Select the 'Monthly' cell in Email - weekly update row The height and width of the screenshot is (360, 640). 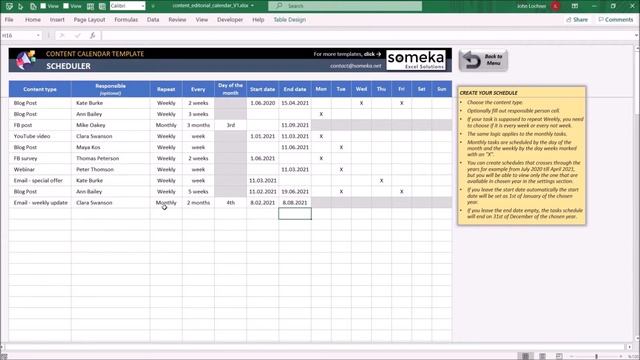coord(166,202)
